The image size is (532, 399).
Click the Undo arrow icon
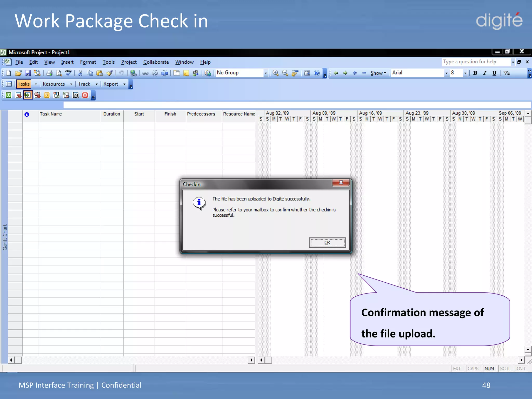(x=121, y=73)
